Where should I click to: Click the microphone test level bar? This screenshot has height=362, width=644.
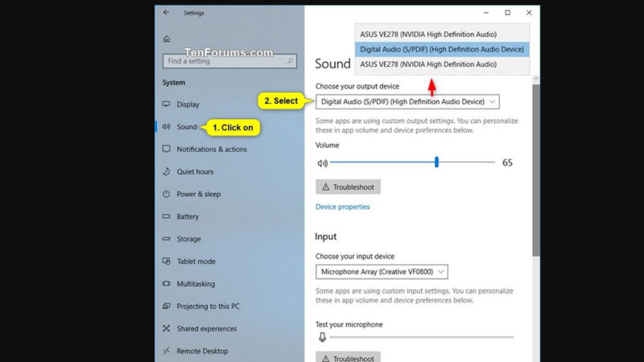coord(421,337)
